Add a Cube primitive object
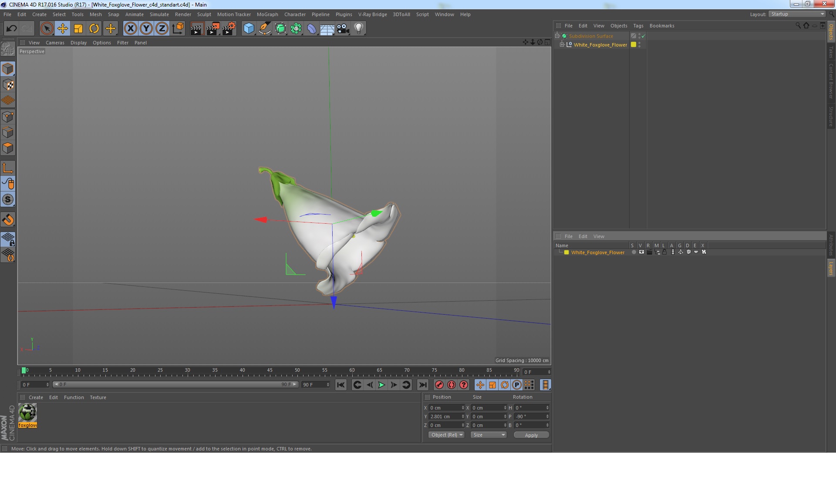Viewport: 836px width, 504px height. tap(249, 29)
